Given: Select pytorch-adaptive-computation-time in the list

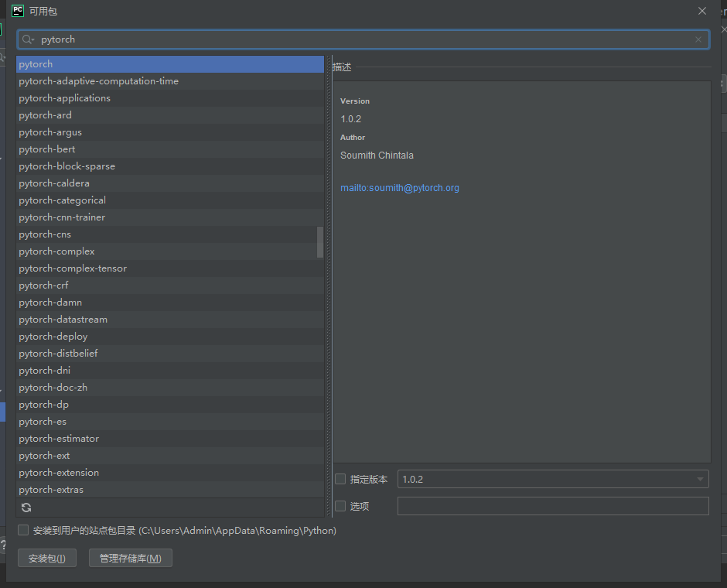Looking at the screenshot, I should [x=169, y=81].
